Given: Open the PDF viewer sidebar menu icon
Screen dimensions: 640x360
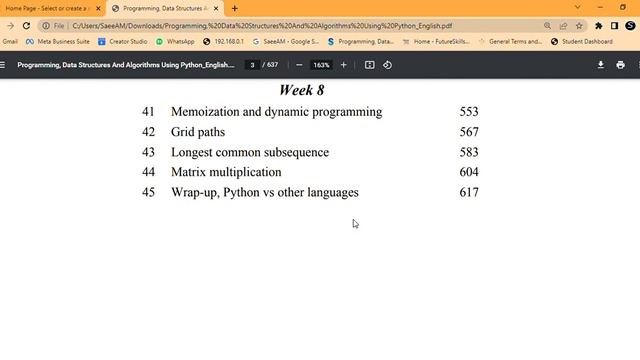Looking at the screenshot, I should point(2,65).
